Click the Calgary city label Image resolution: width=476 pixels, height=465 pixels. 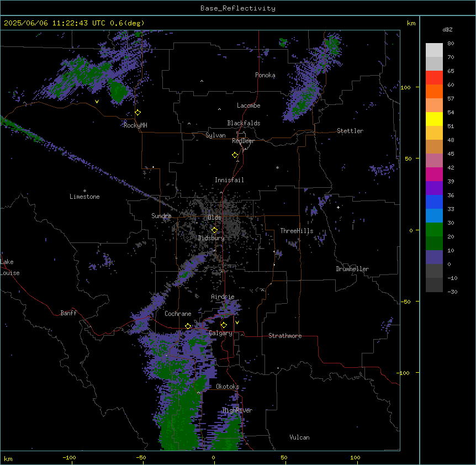[221, 333]
